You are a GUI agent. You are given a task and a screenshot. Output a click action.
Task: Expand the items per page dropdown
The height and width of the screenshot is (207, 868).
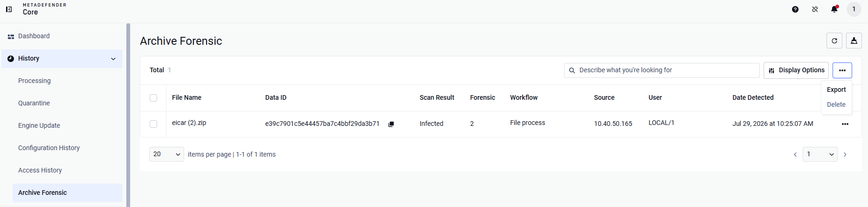pos(166,154)
